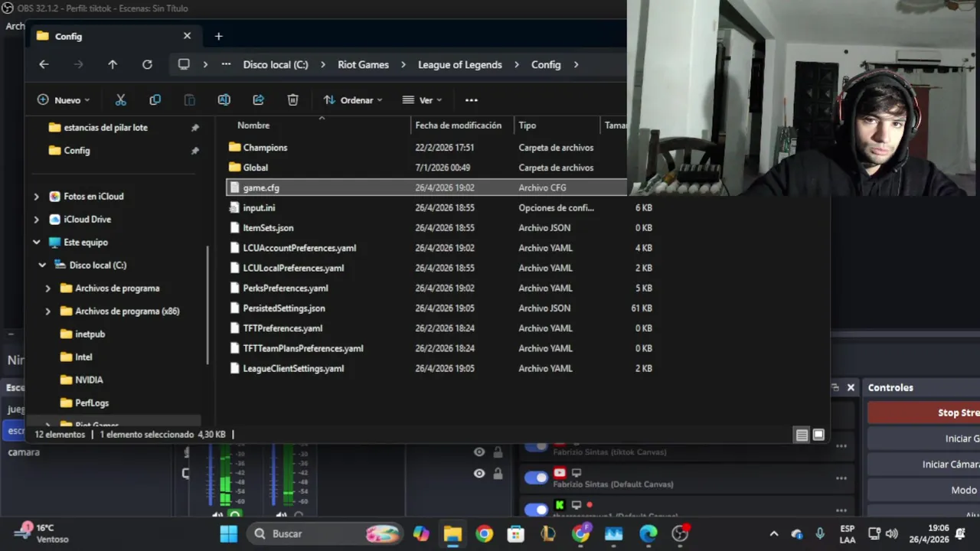Click the volume speaker tray icon
This screenshot has height=551, width=980.
click(891, 533)
